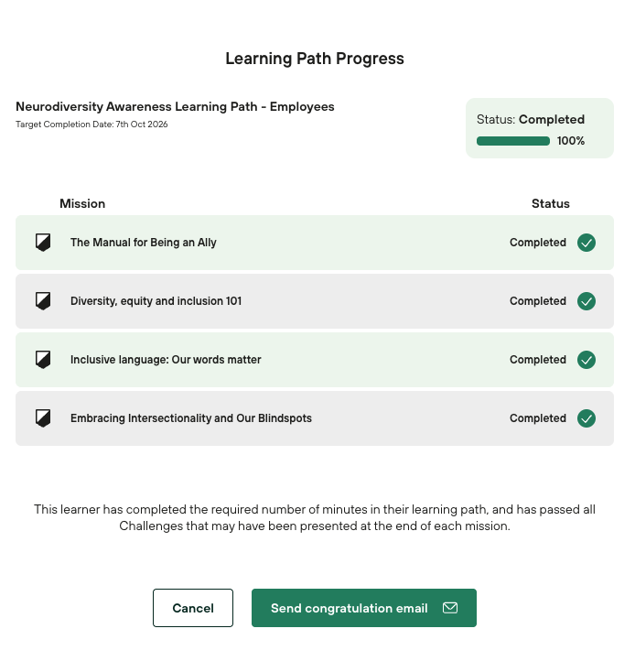Screen dimensions: 635x672
Task: Click the mission icon beside Diversity, equity and inclusion 101
Action: 43,301
